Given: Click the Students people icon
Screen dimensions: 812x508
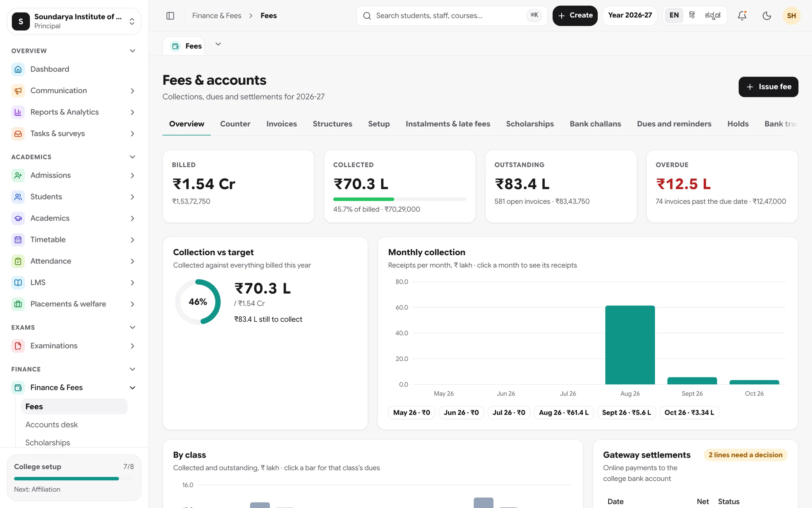Looking at the screenshot, I should click(x=18, y=197).
